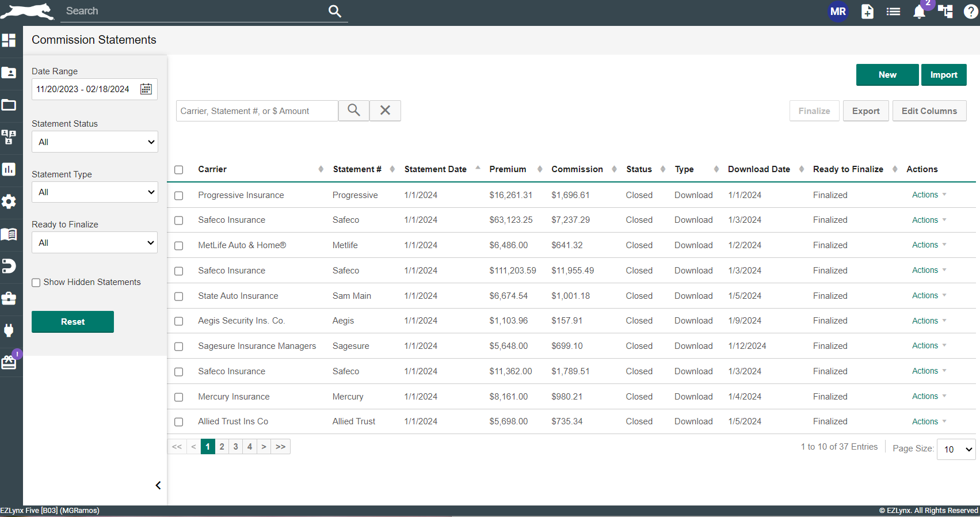Sort the table by the Carrier column
This screenshot has height=517, width=980.
[x=321, y=169]
